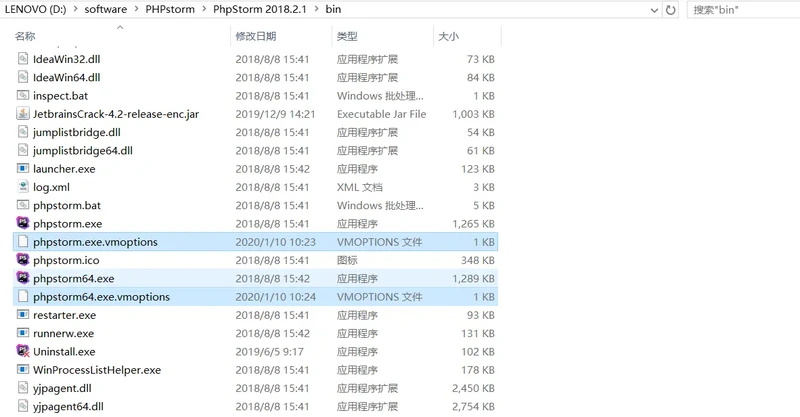Select the inspect.bat batch file icon
The width and height of the screenshot is (800, 417).
(x=23, y=96)
